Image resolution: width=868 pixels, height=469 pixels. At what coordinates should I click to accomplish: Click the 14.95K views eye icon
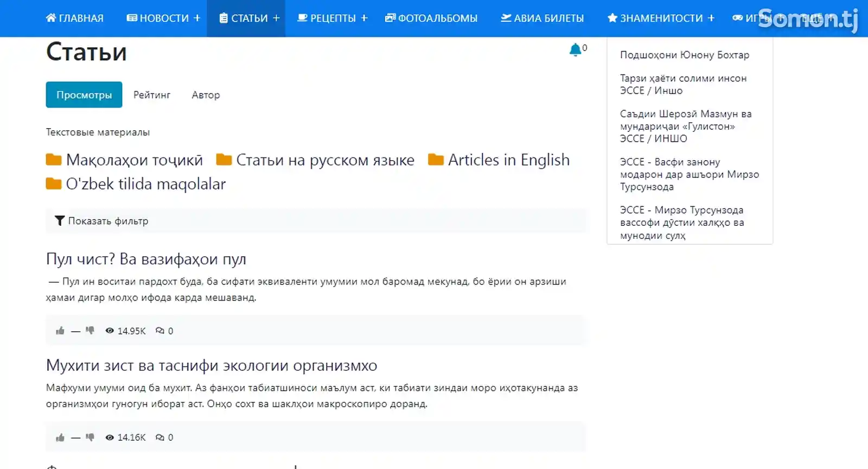110,331
